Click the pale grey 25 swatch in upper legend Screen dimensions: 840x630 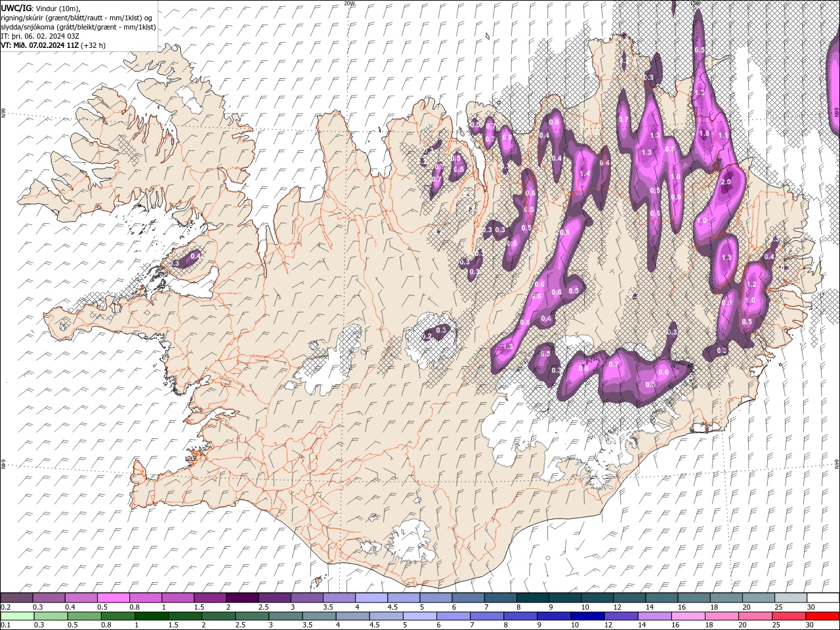(790, 598)
